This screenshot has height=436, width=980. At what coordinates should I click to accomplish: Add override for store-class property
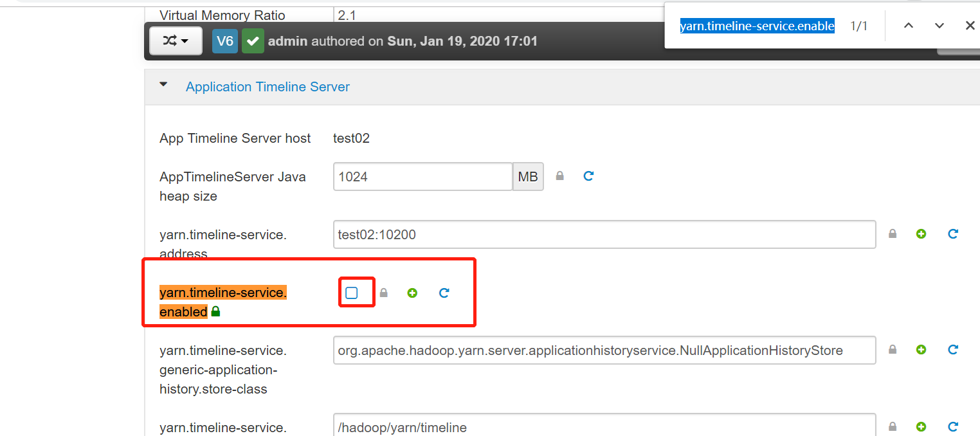pyautogui.click(x=921, y=350)
